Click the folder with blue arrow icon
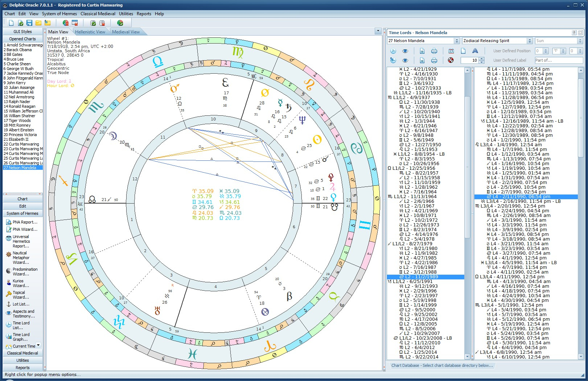The width and height of the screenshot is (588, 381). tap(48, 23)
